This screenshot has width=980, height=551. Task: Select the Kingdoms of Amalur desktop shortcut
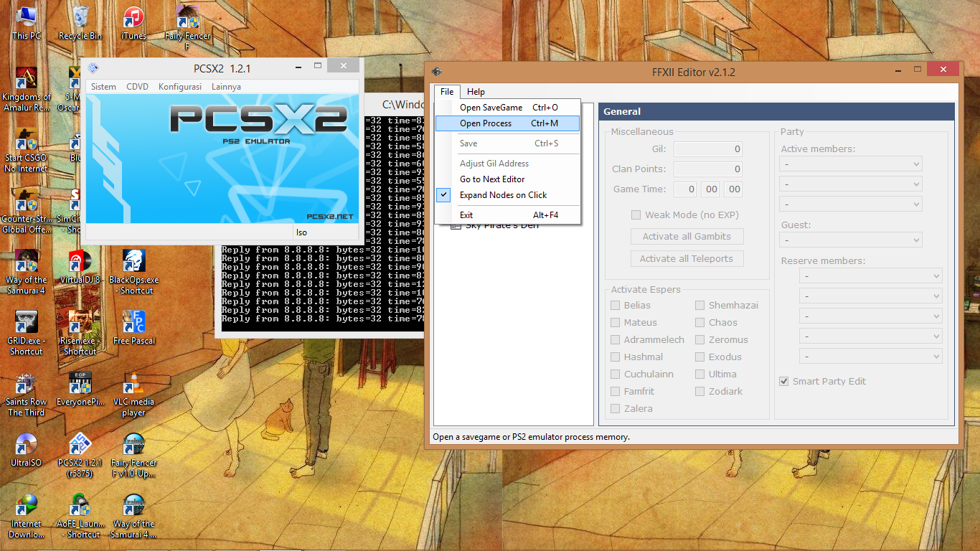[27, 89]
